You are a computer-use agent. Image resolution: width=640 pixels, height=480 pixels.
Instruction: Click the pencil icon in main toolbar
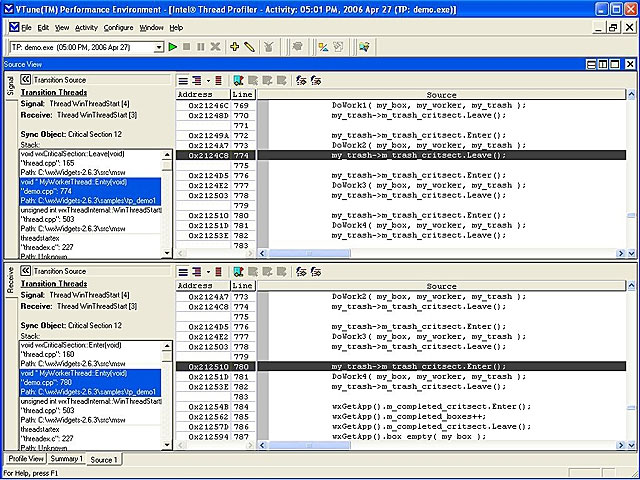(x=249, y=46)
